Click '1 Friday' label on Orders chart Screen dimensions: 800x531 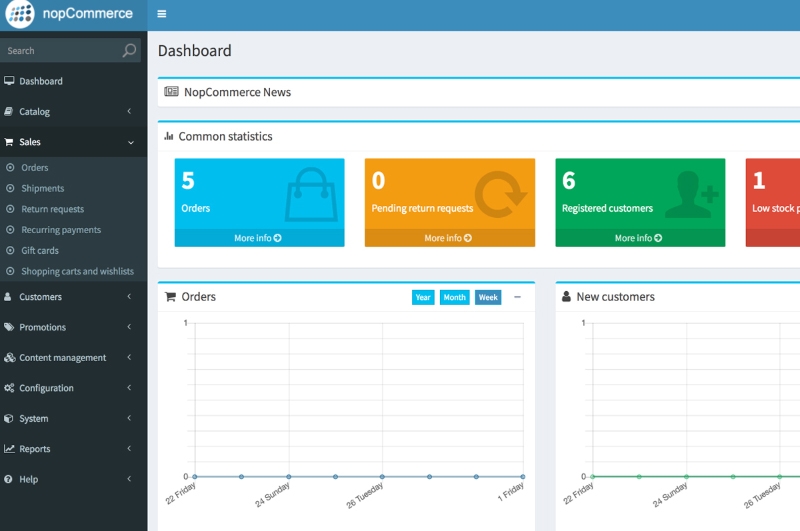click(x=511, y=492)
